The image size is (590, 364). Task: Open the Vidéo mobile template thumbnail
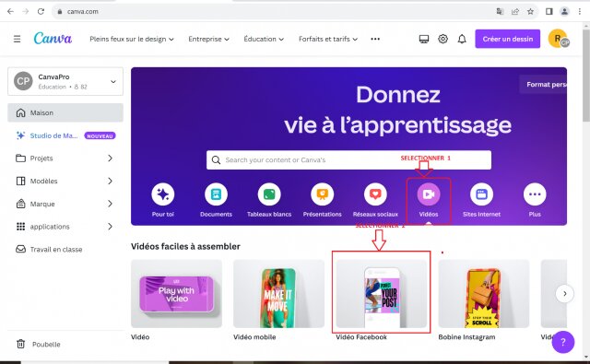pos(278,294)
